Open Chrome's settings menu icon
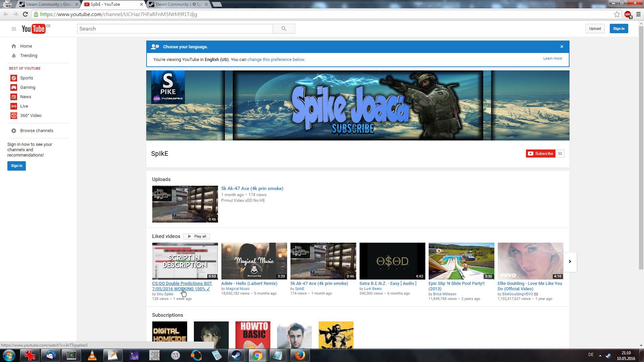 pyautogui.click(x=638, y=14)
